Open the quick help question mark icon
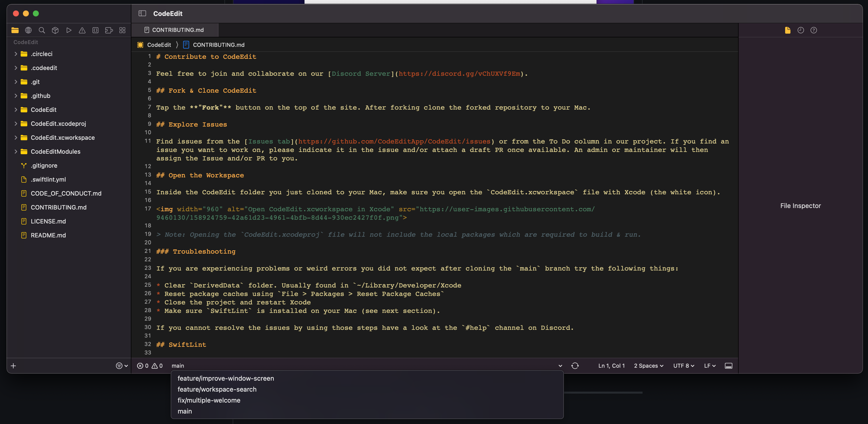Viewport: 868px width, 424px height. tap(814, 30)
